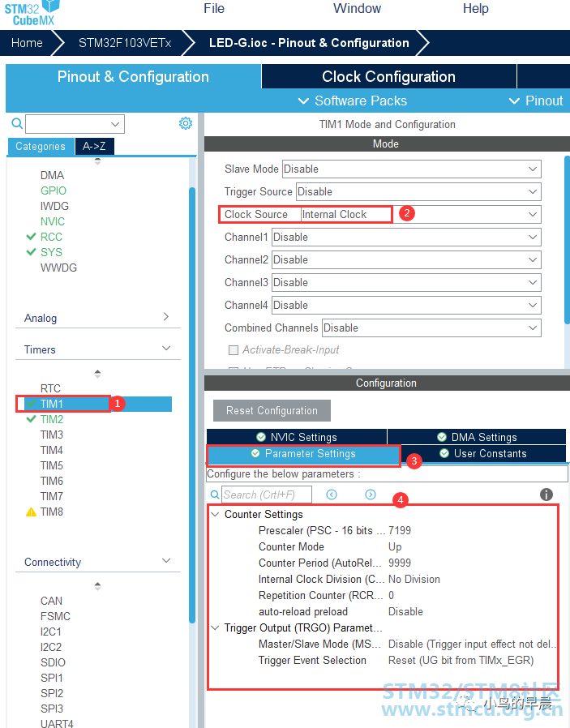Click the STM32F103VETx breadcrumb
Screen dimensions: 570x728
(125, 43)
